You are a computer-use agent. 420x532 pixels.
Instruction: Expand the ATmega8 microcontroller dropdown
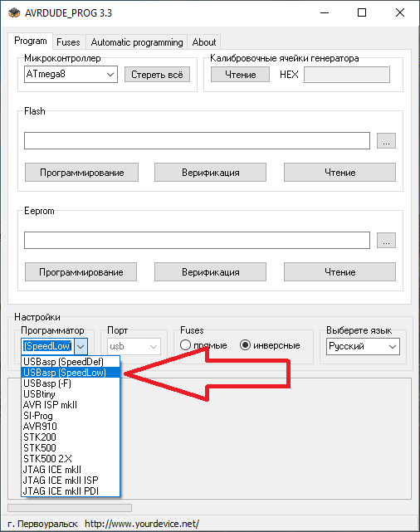(110, 75)
